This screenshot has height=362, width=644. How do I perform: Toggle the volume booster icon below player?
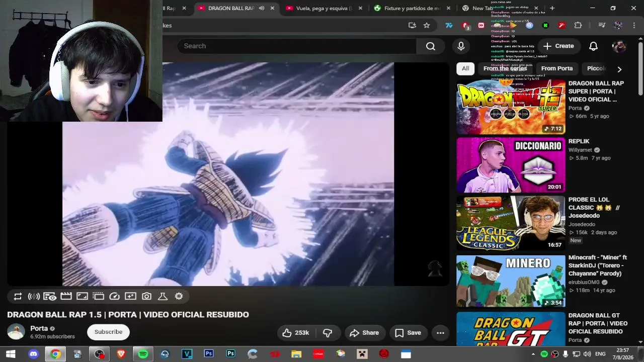(34, 297)
